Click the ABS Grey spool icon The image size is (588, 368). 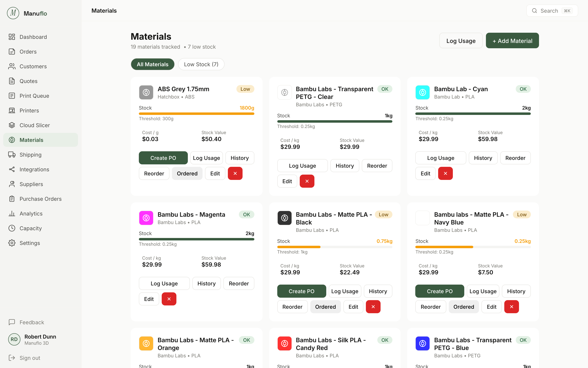coord(146,92)
